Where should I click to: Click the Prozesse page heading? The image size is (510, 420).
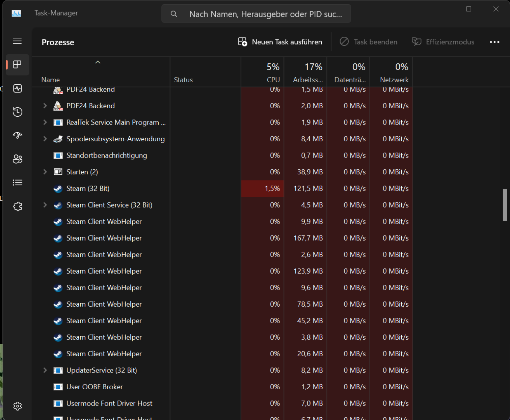58,42
